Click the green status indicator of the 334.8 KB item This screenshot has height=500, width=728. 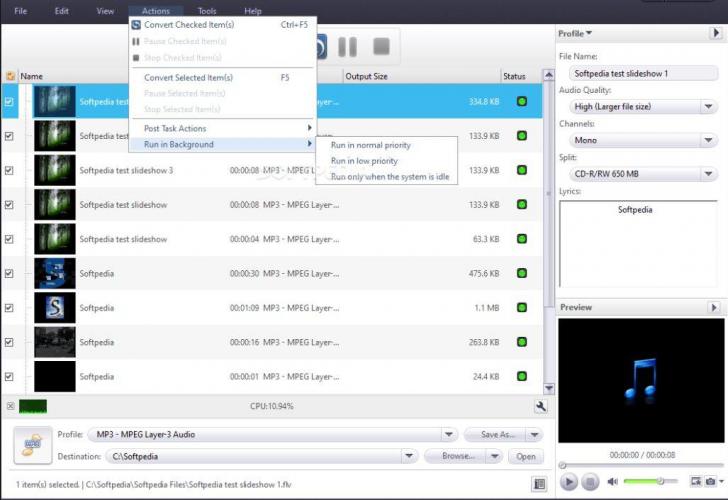(x=522, y=101)
